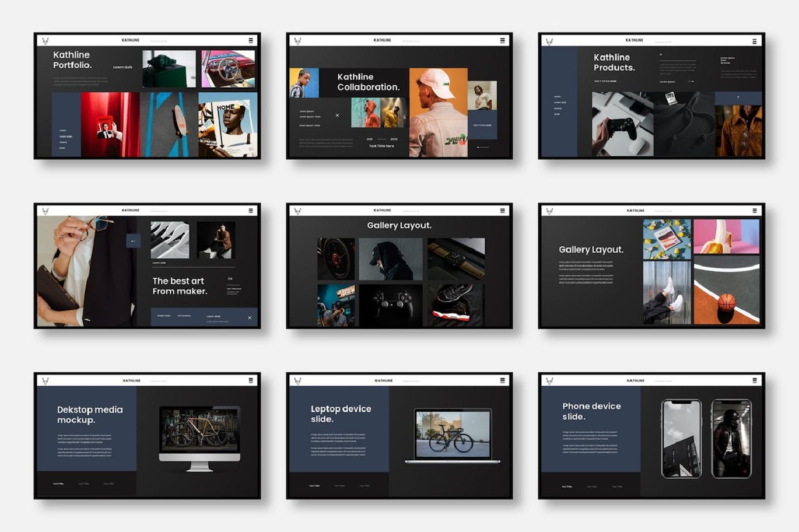Click up arrow in blue box on Products slide
The image size is (799, 532).
(738, 97)
